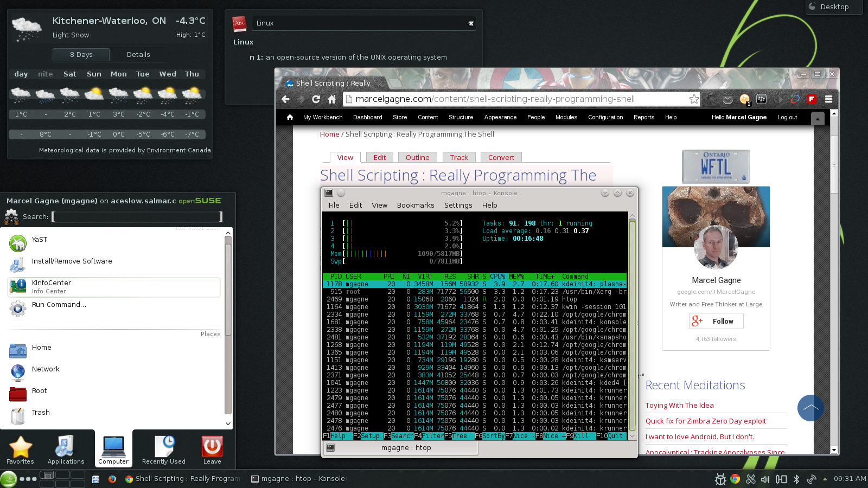Click first virtual desktop in pager

[47, 475]
